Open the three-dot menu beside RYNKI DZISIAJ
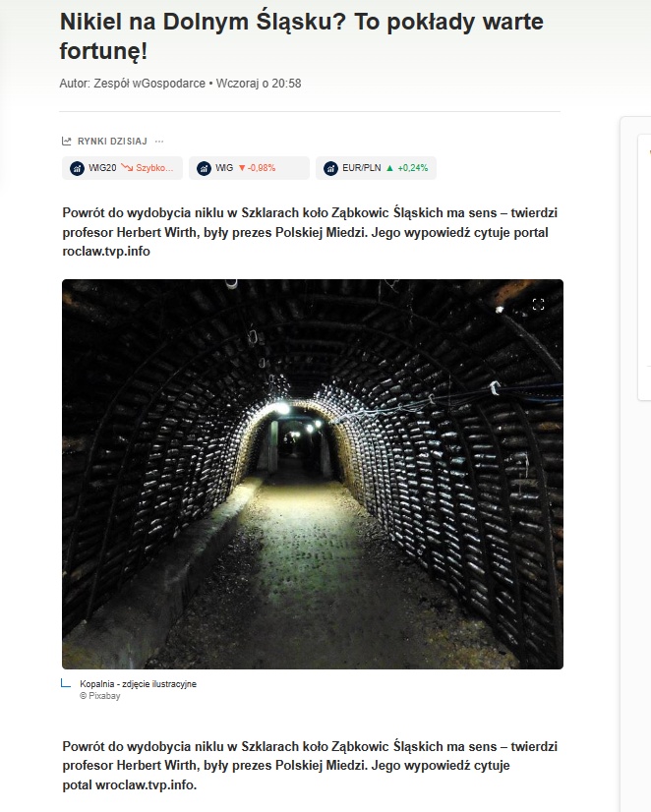This screenshot has height=812, width=651. coord(159,141)
